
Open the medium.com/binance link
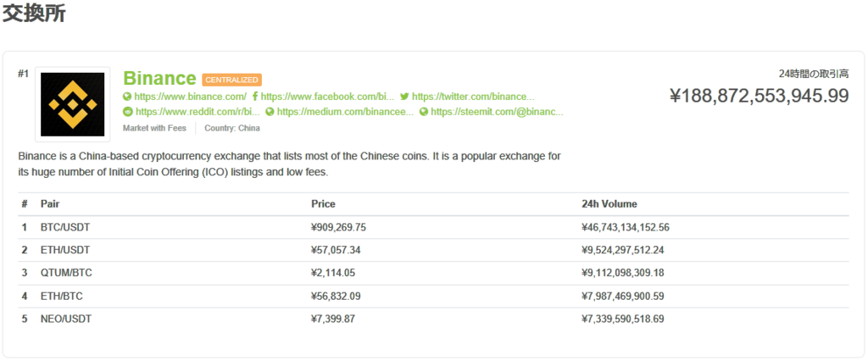click(345, 112)
